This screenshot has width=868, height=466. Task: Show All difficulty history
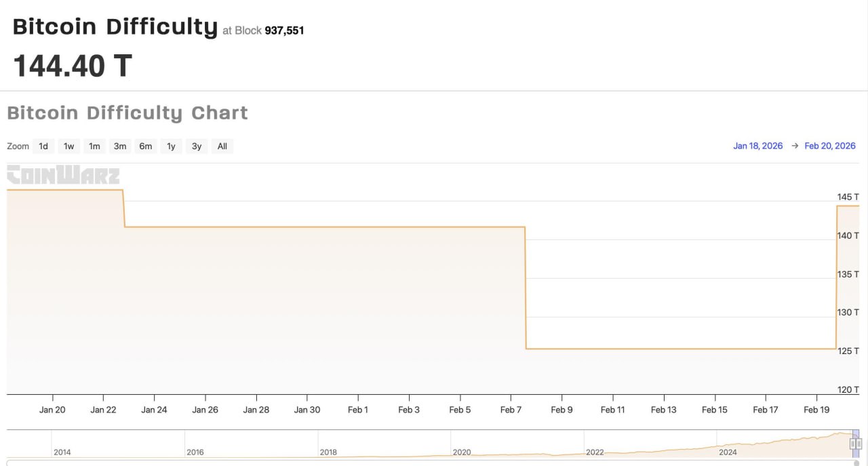tap(222, 146)
